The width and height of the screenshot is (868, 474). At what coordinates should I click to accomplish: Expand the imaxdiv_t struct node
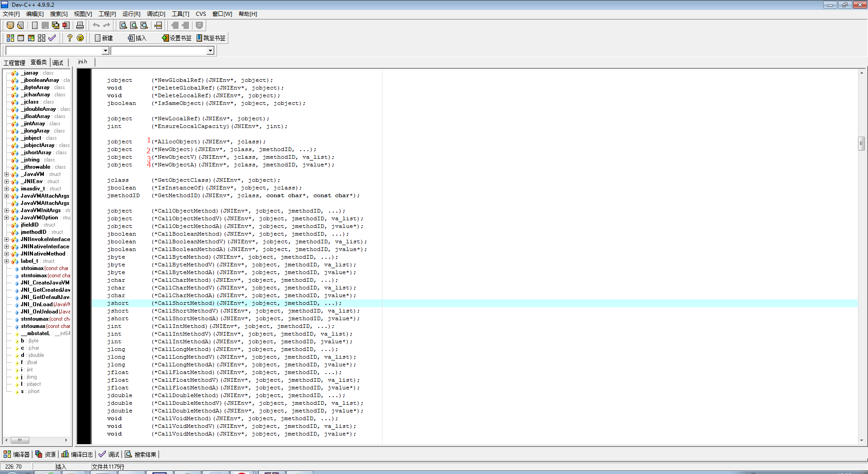tap(7, 189)
